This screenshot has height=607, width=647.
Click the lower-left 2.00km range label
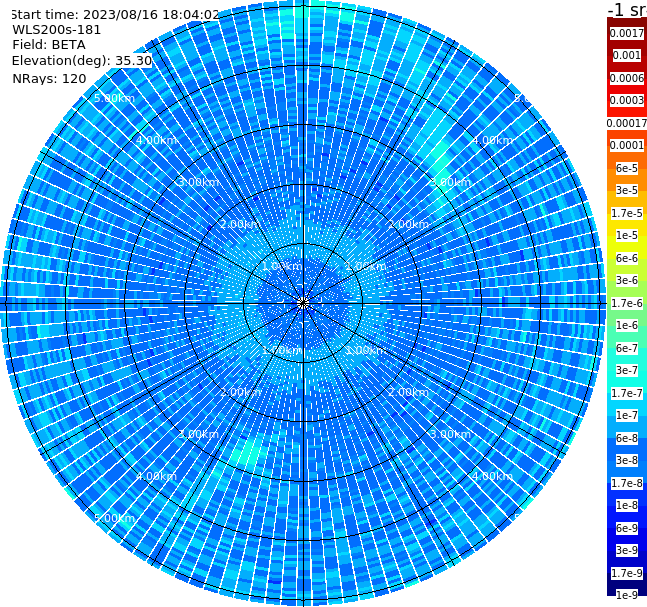241,392
